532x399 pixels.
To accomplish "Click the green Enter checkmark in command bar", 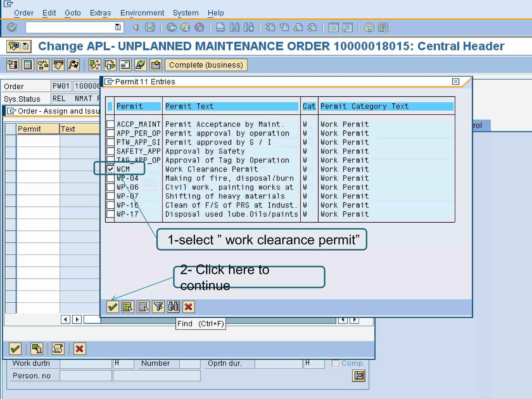I will point(12,27).
